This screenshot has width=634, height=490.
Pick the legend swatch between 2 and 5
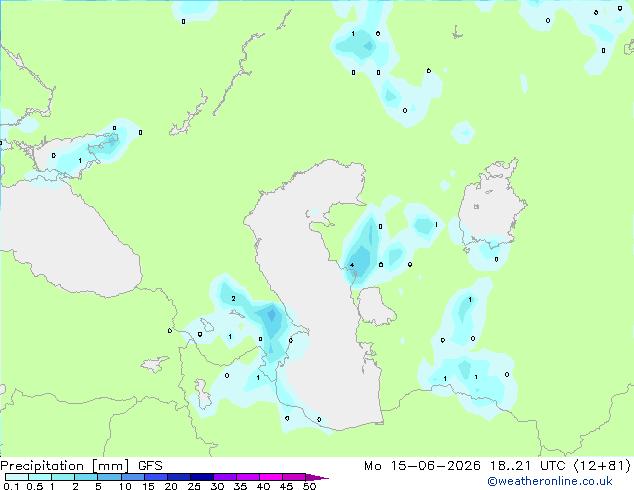click(86, 477)
